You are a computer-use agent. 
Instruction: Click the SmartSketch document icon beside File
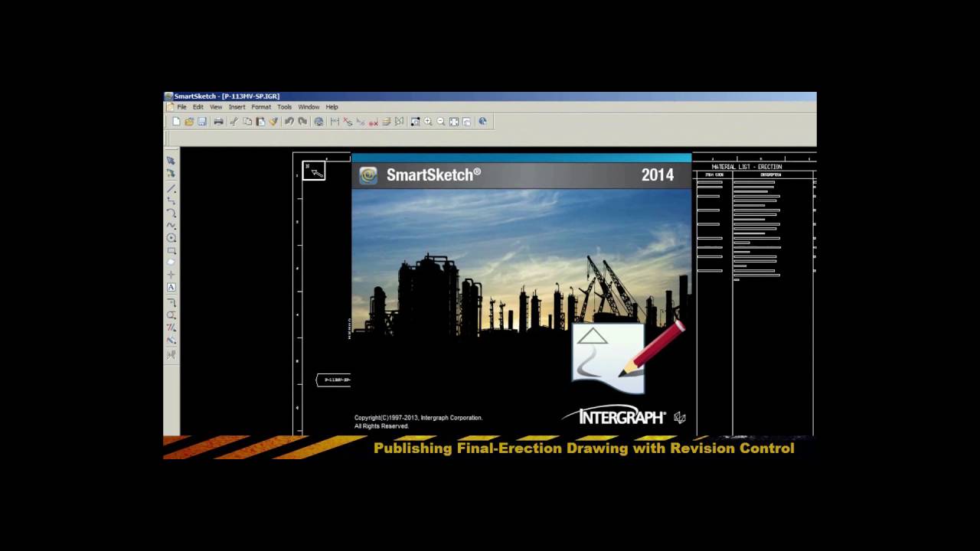click(170, 107)
